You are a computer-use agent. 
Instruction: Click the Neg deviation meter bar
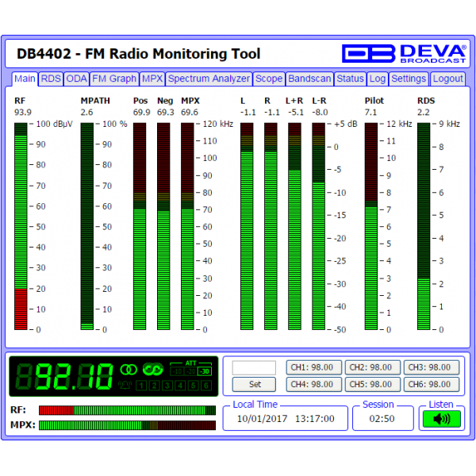tap(163, 226)
